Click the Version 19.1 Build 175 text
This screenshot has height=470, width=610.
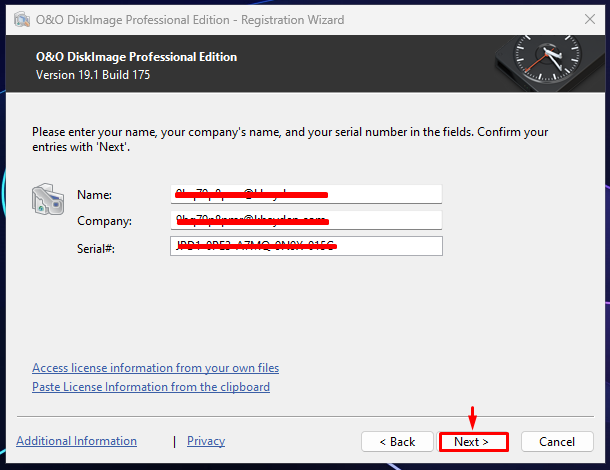pyautogui.click(x=93, y=75)
